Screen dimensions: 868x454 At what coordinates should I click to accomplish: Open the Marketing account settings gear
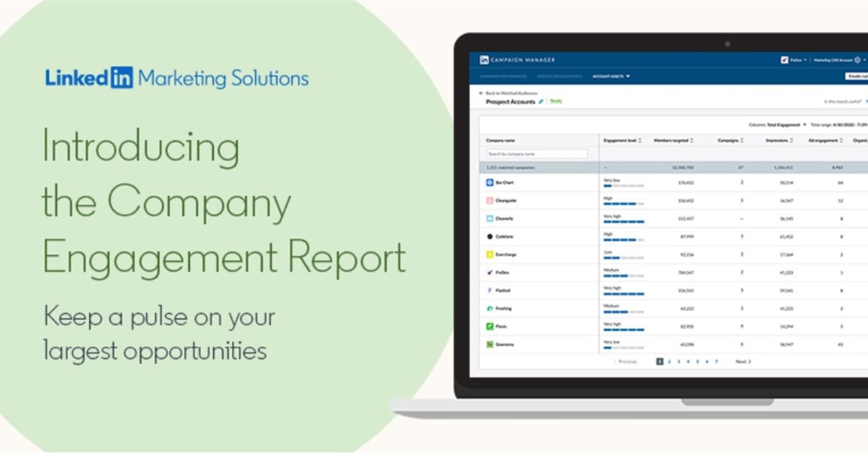pyautogui.click(x=858, y=60)
